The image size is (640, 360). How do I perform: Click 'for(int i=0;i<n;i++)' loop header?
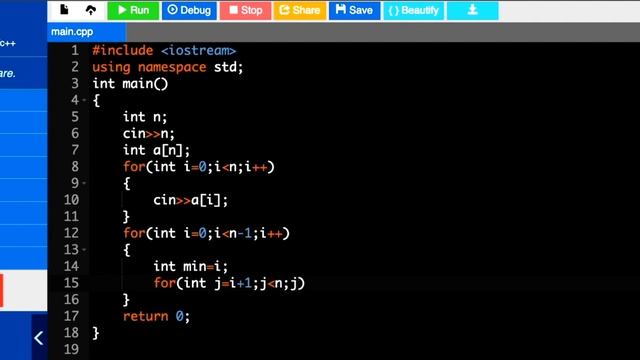click(199, 167)
